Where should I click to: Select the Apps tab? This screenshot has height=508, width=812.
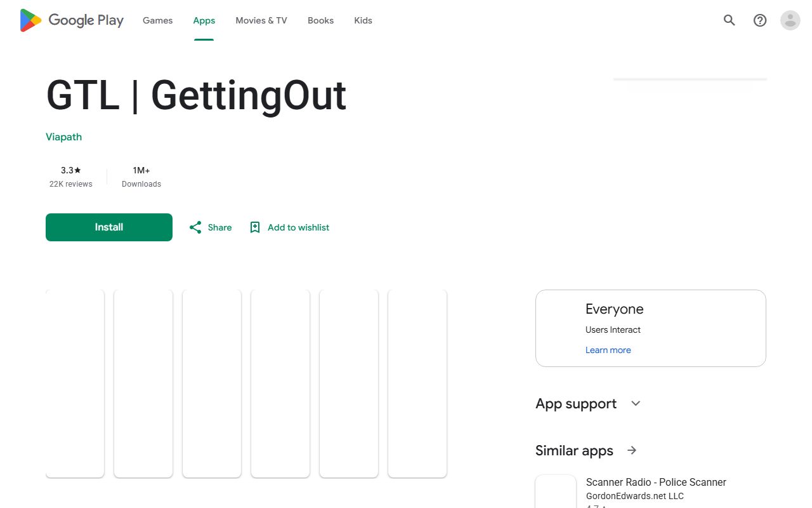pyautogui.click(x=204, y=20)
